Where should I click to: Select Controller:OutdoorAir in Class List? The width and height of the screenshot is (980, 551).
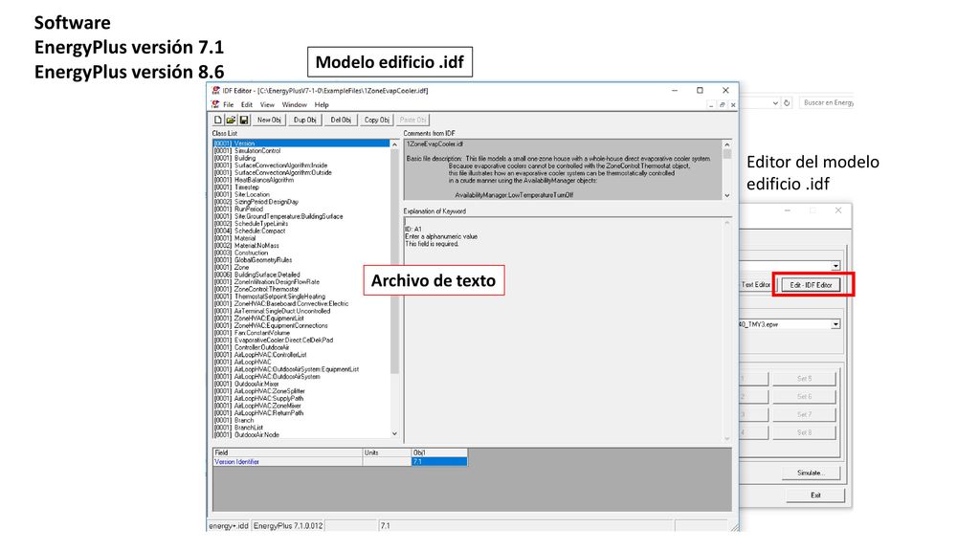[x=261, y=347]
